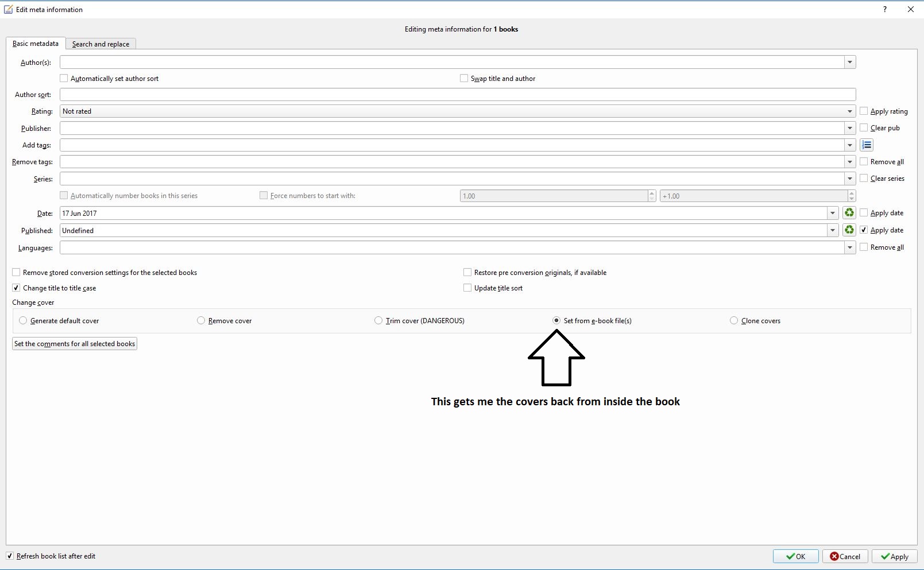Click into the Add tags text field
Screen dimensions: 924x570
pyautogui.click(x=452, y=145)
